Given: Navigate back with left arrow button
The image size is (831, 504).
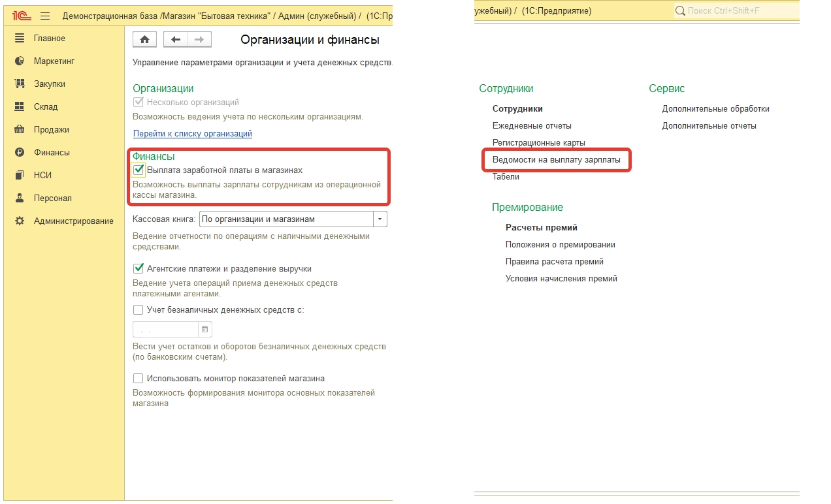Looking at the screenshot, I should point(175,40).
